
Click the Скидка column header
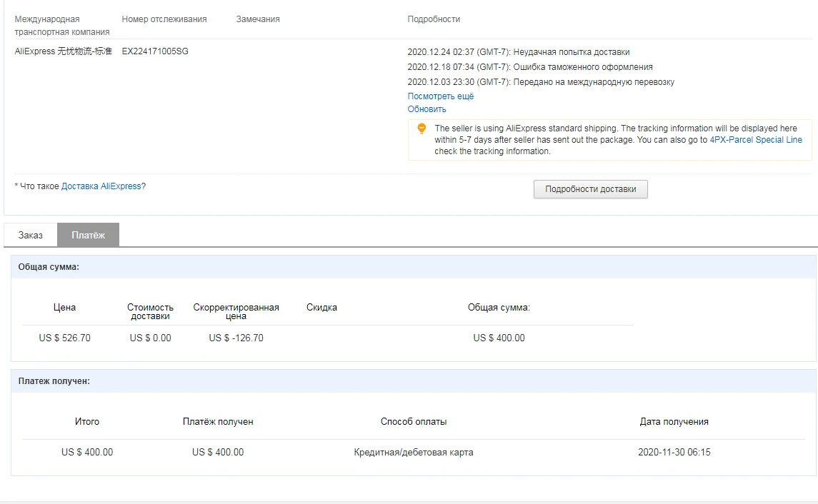(x=321, y=308)
